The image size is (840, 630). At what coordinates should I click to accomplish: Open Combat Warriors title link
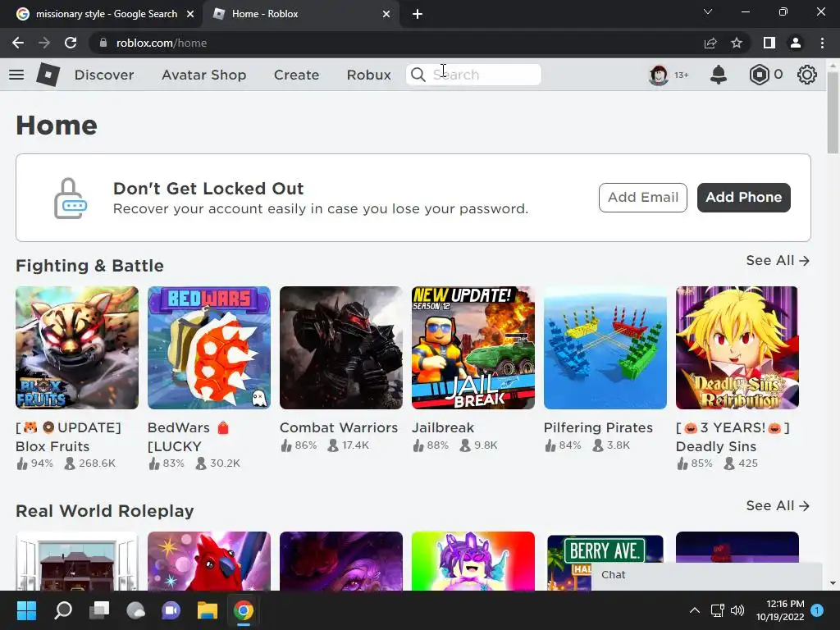[x=339, y=427]
